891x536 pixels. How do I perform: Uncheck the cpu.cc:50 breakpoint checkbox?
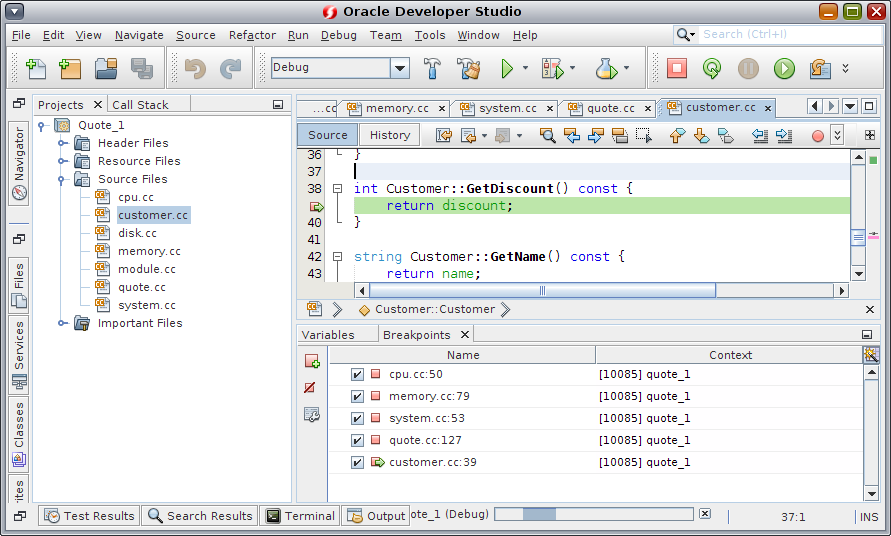(357, 375)
